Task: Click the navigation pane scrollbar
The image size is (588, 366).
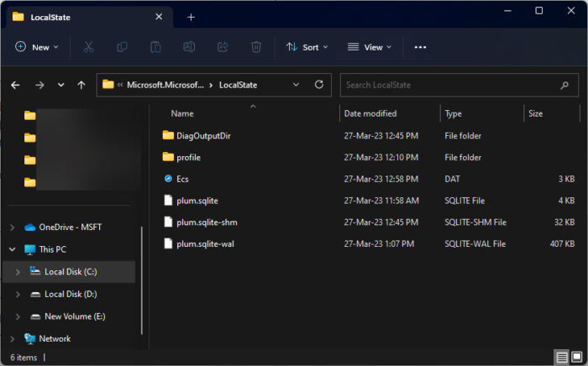Action: (142, 280)
